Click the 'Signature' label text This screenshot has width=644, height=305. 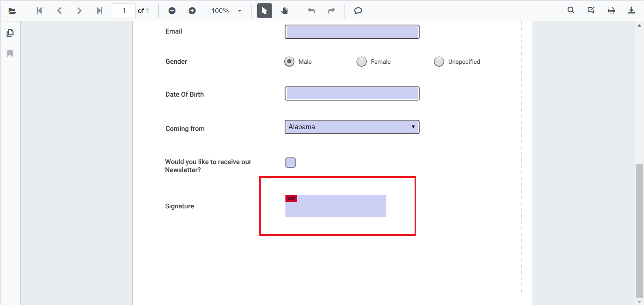click(179, 206)
